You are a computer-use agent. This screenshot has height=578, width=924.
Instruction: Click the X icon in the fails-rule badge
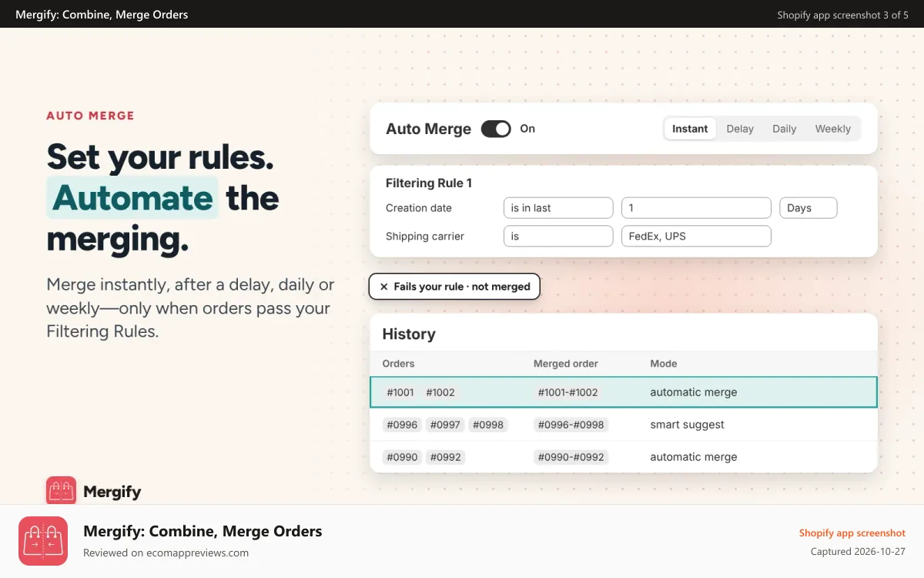tap(383, 287)
